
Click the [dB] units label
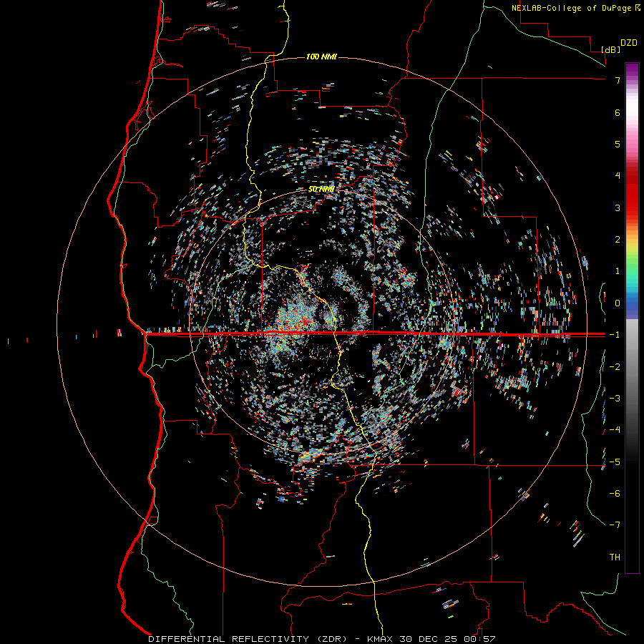pos(611,49)
